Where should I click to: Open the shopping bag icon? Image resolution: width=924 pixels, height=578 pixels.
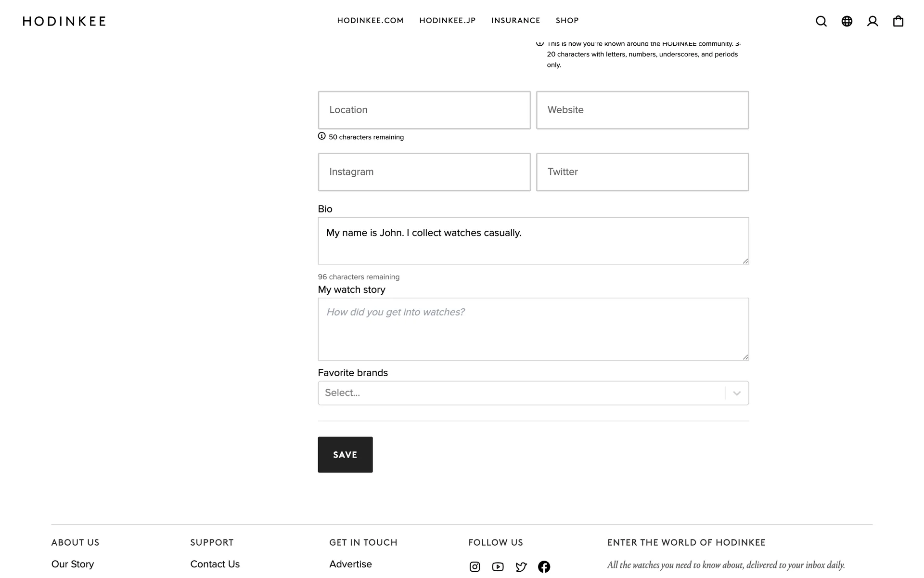(x=898, y=21)
